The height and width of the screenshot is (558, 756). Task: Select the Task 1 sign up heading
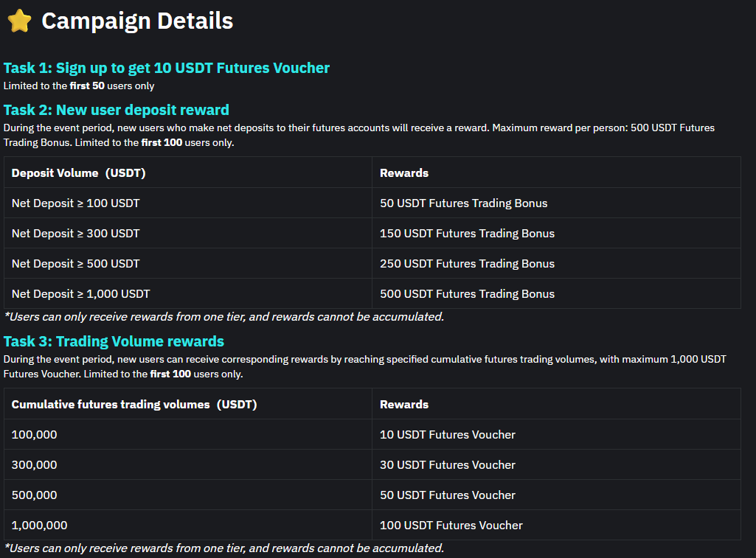point(166,67)
